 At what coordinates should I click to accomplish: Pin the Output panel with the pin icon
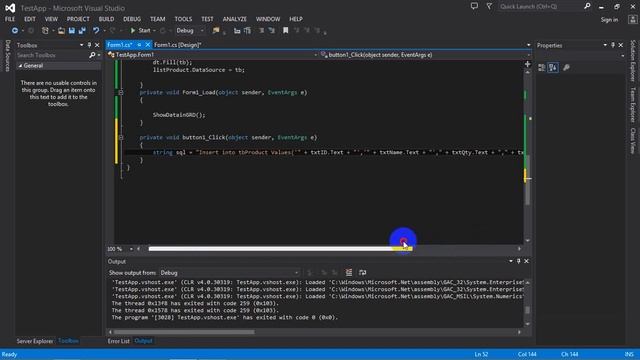(519, 261)
